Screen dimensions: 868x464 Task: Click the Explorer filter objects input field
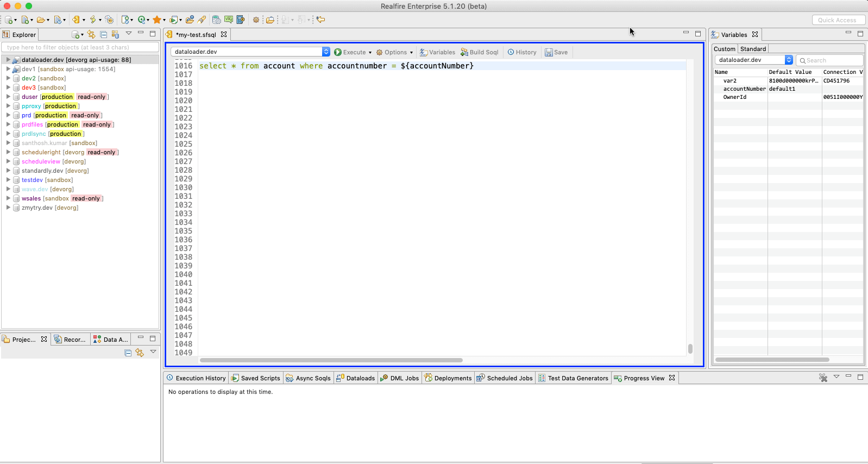(80, 47)
